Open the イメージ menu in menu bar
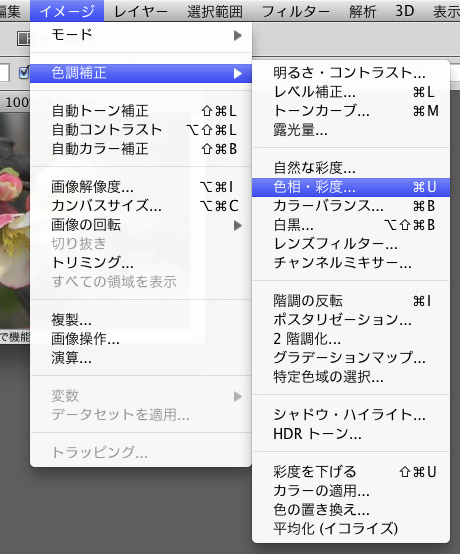This screenshot has width=460, height=554. [67, 11]
